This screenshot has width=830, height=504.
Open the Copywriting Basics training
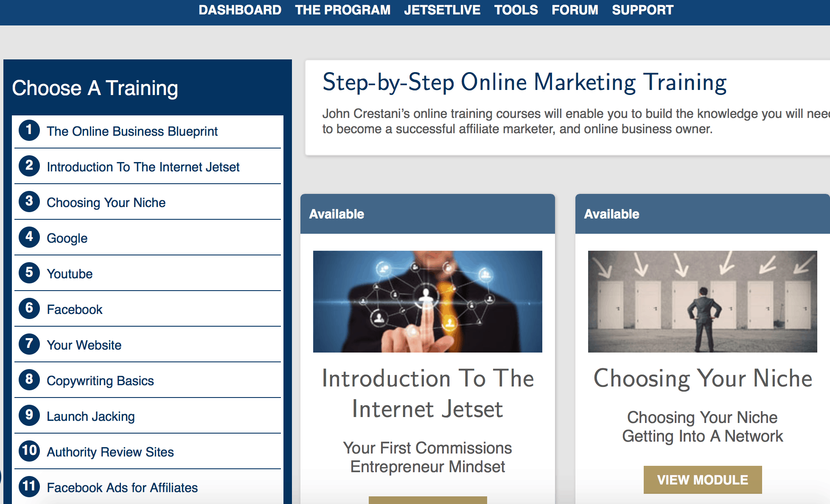(x=100, y=381)
